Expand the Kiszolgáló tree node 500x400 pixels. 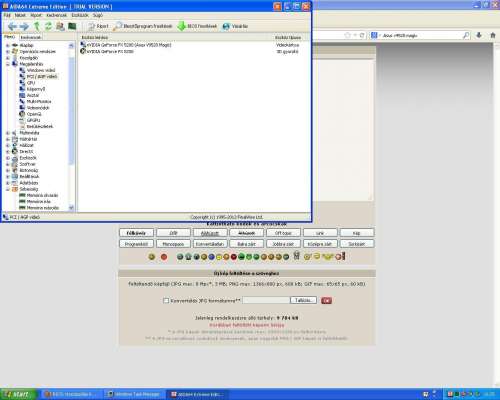pyautogui.click(x=8, y=58)
